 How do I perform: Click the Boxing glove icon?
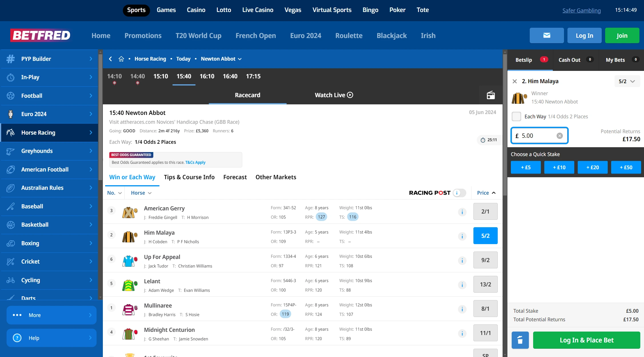click(x=11, y=243)
